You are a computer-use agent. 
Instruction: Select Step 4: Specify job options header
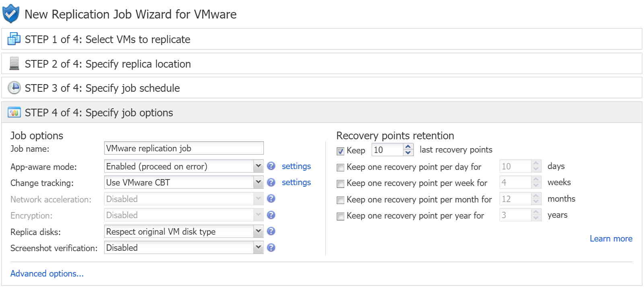point(322,112)
